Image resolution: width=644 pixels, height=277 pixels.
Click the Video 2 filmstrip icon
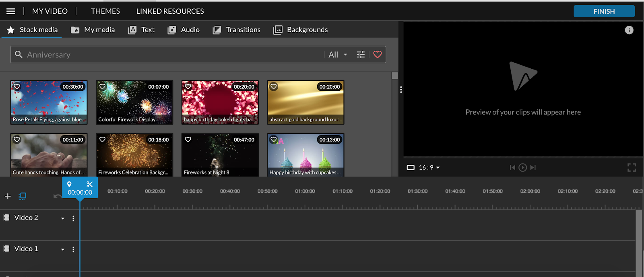click(x=6, y=217)
